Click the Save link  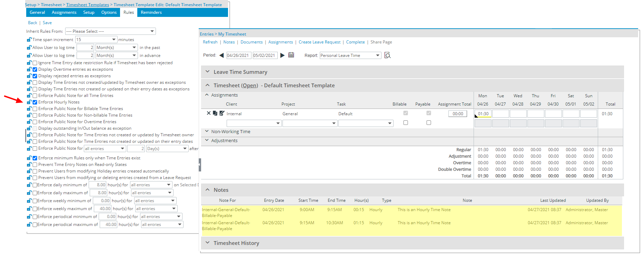point(47,23)
